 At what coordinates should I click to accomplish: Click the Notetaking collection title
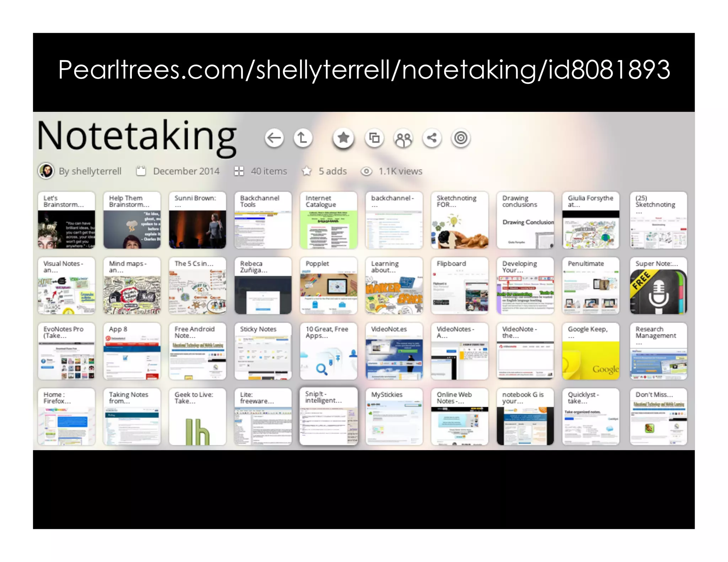tap(137, 137)
